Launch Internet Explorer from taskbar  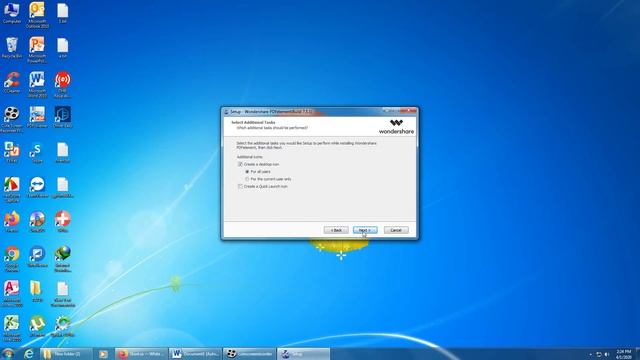(28, 354)
